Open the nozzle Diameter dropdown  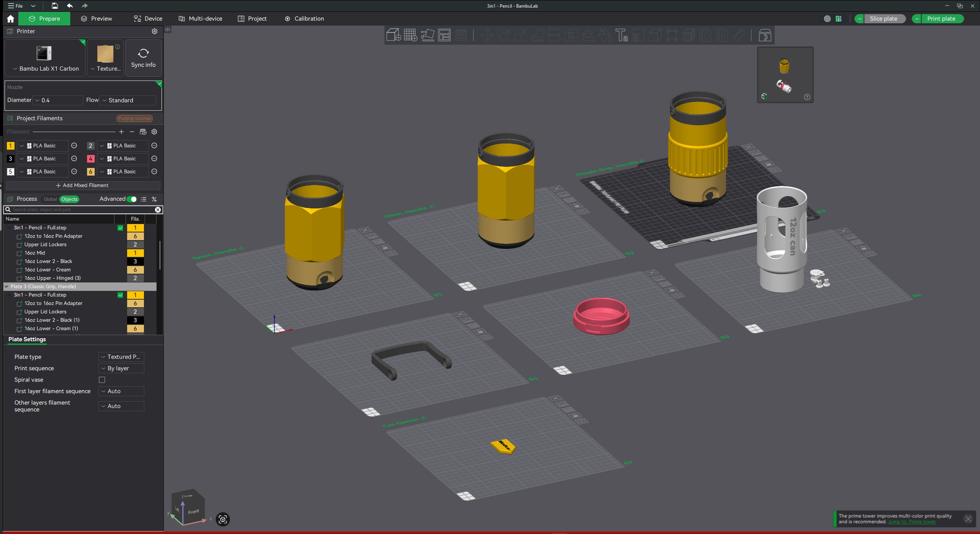(58, 100)
